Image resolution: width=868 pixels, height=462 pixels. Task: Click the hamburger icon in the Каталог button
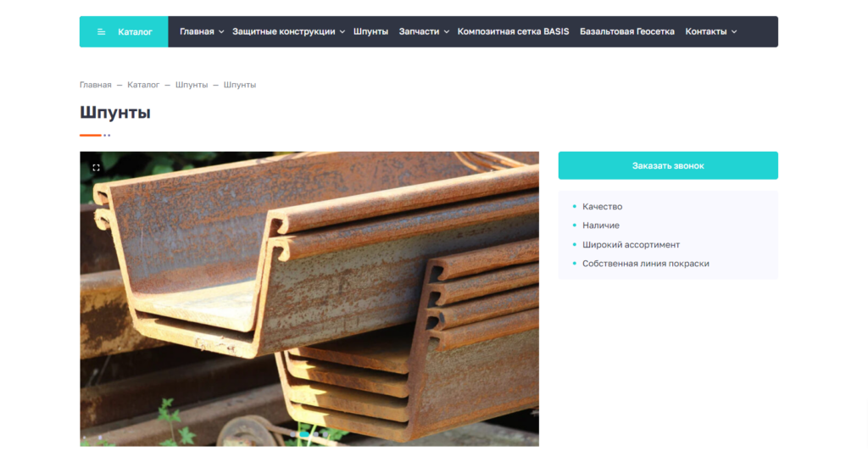tap(102, 32)
